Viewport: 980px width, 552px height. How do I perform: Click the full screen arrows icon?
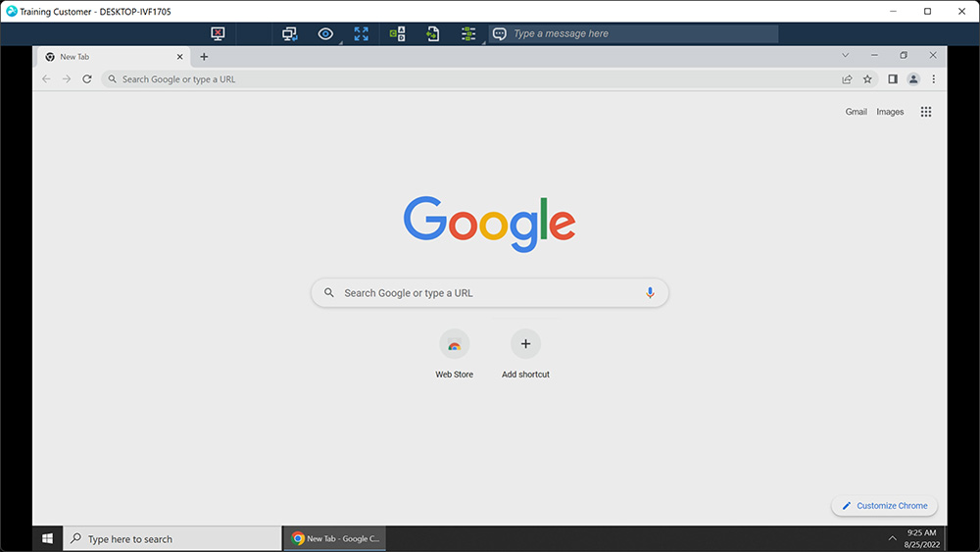(362, 33)
